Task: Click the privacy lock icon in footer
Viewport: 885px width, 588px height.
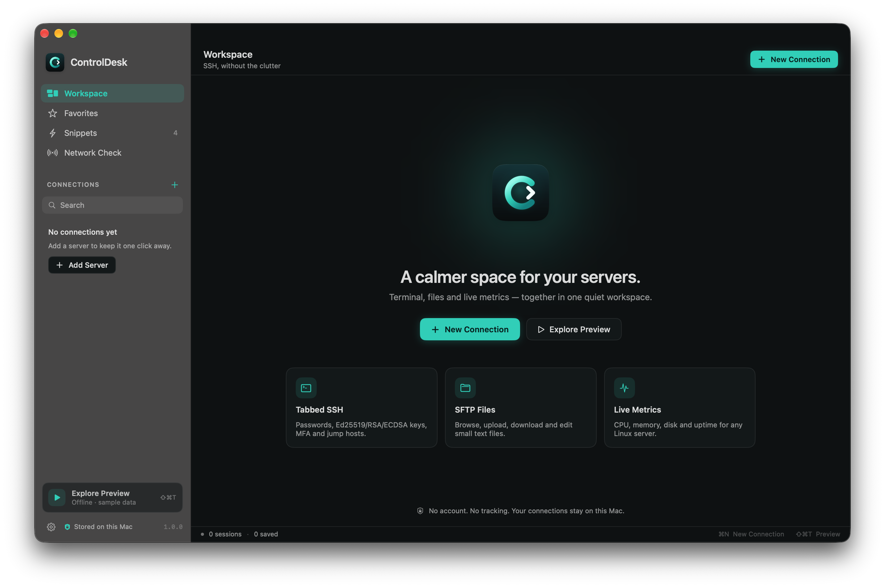Action: tap(420, 511)
